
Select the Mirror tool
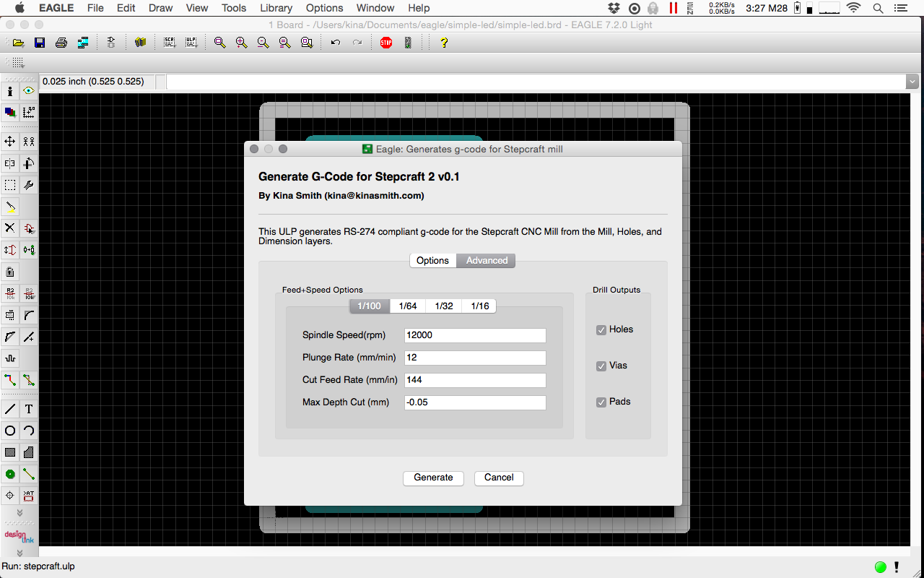[x=10, y=163]
